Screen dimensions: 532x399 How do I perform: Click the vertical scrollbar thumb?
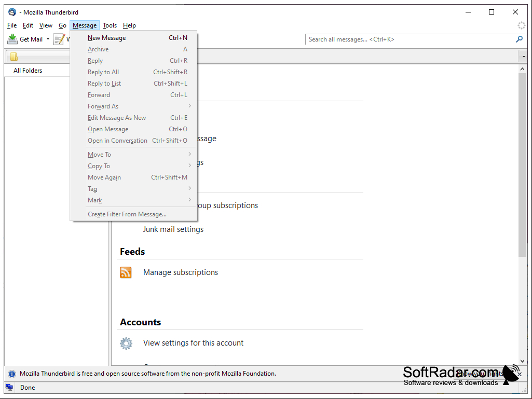click(522, 165)
